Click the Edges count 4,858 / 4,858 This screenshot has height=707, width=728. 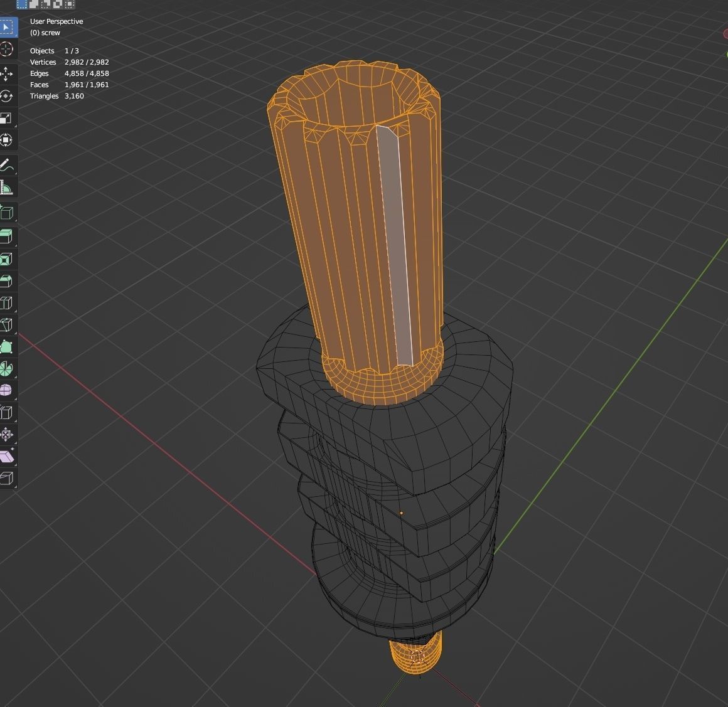[x=87, y=73]
